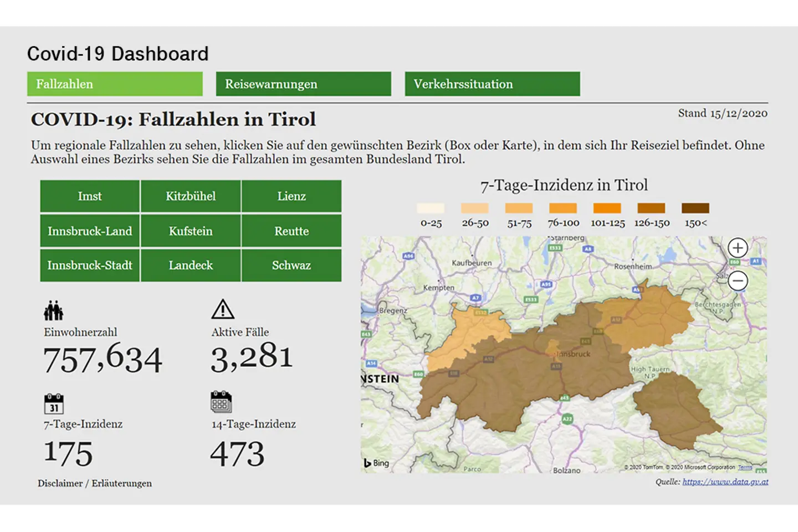This screenshot has width=798, height=532.
Task: Click the Einwohnerzahl family people icon
Action: (x=54, y=310)
